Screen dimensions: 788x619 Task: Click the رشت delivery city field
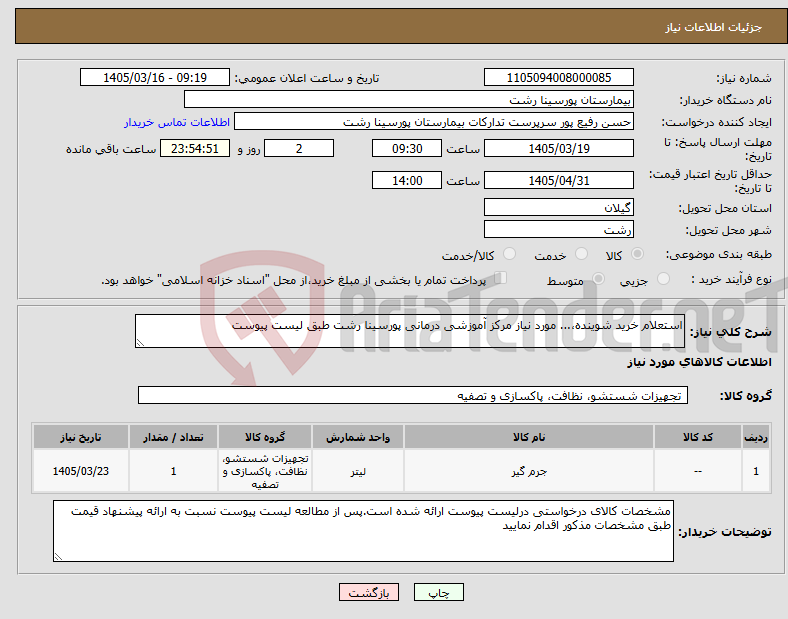coord(558,230)
